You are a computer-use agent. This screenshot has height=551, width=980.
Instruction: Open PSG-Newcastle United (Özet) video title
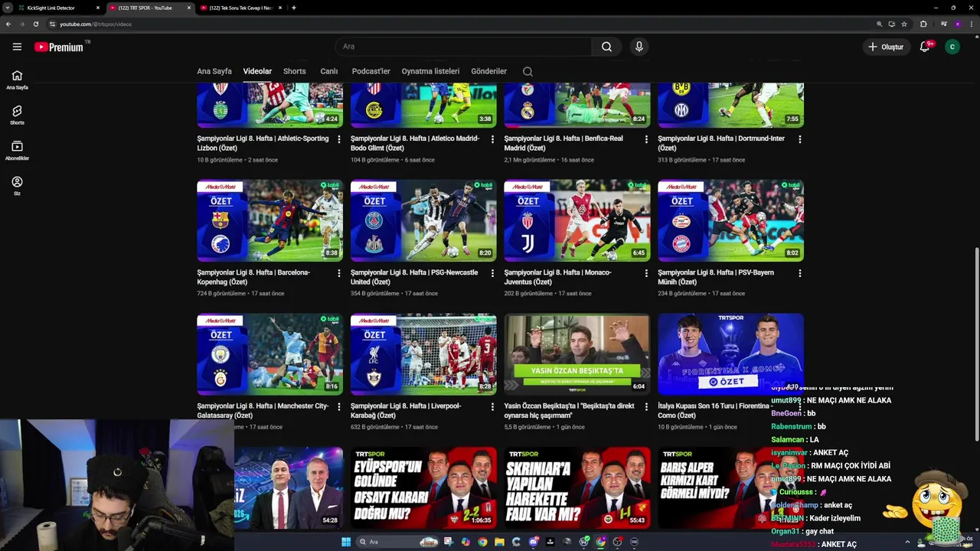(414, 277)
